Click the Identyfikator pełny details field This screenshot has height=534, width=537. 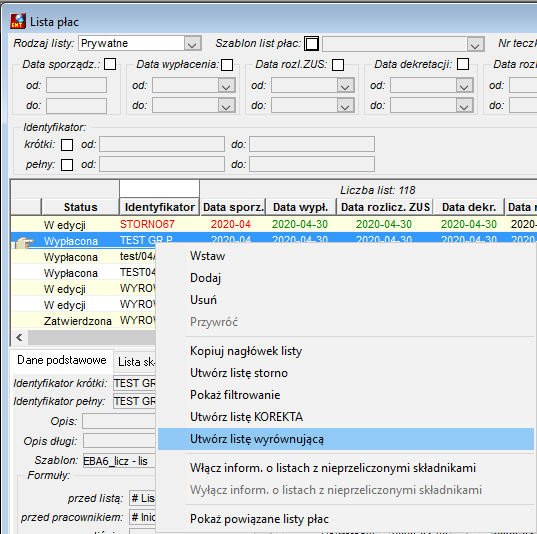(x=135, y=401)
